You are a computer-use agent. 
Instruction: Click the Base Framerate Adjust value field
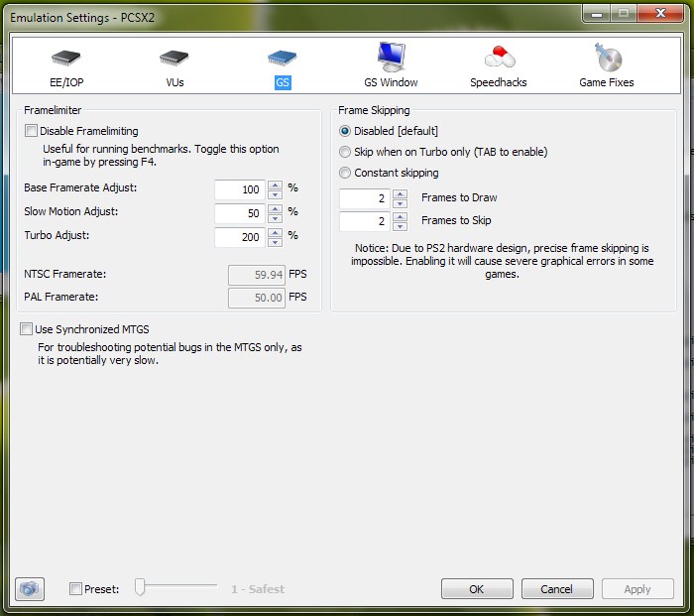click(240, 189)
